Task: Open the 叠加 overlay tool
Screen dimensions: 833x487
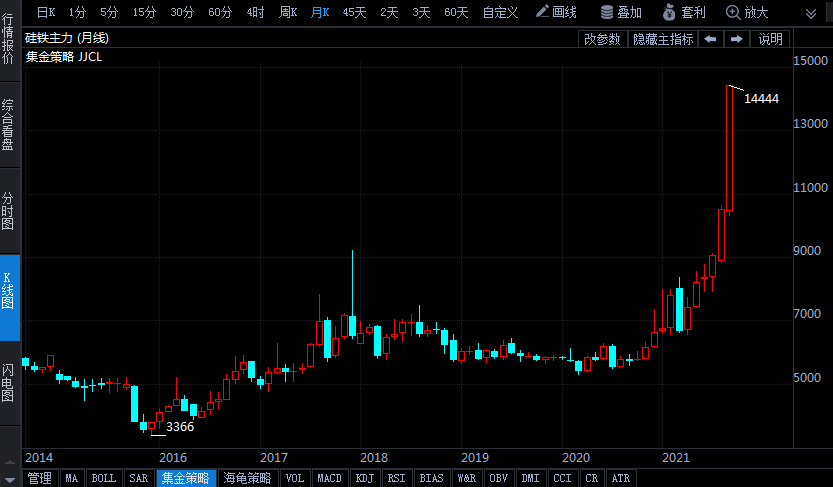Action: coord(621,12)
